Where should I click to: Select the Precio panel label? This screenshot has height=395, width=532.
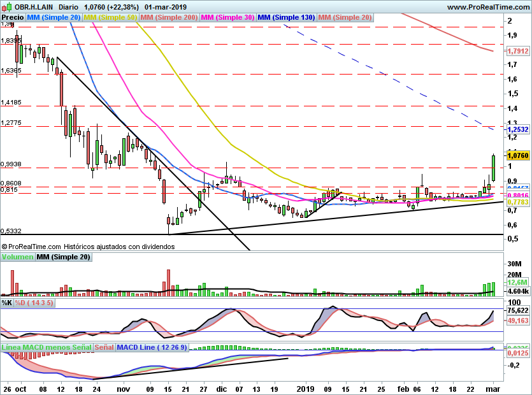[x=13, y=18]
